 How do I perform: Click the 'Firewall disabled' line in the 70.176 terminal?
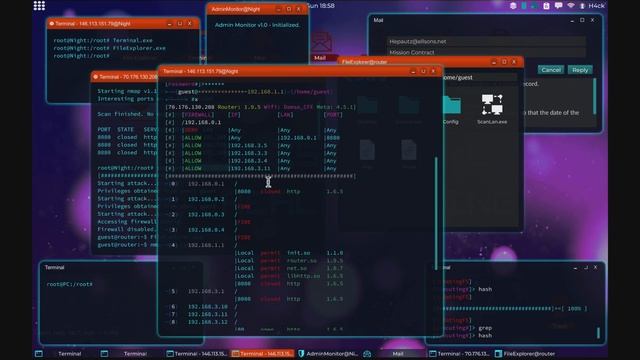tap(127, 229)
